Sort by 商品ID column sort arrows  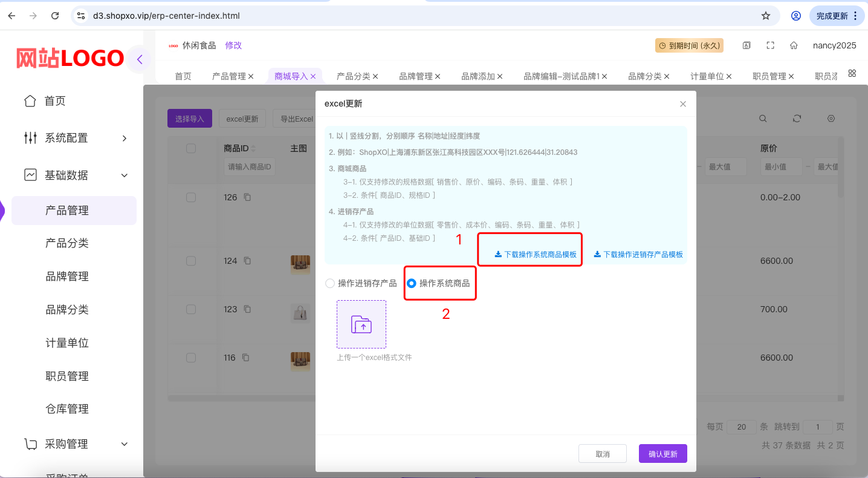[254, 148]
